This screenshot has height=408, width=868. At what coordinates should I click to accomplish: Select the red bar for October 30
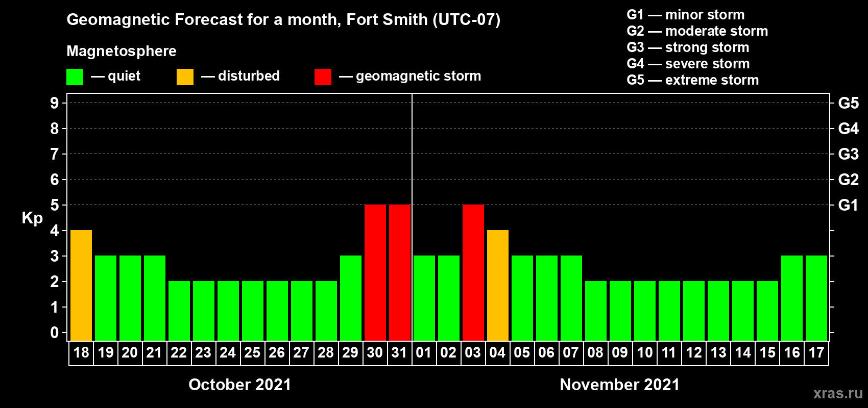click(375, 272)
